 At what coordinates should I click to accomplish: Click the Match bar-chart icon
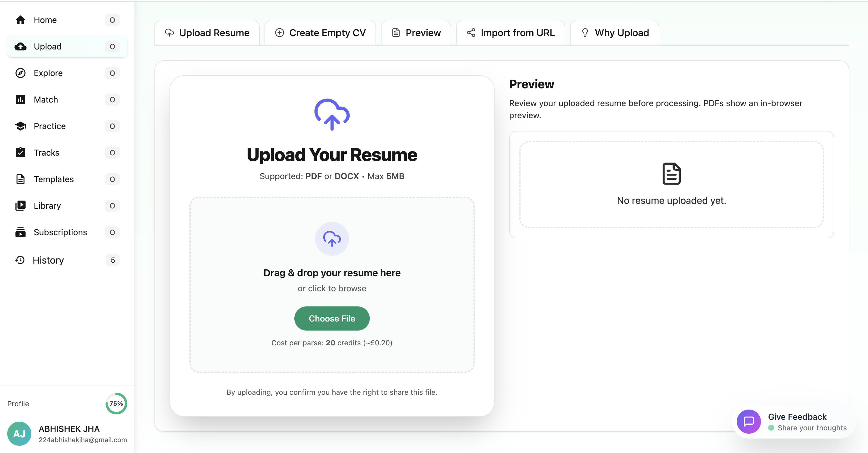point(21,100)
